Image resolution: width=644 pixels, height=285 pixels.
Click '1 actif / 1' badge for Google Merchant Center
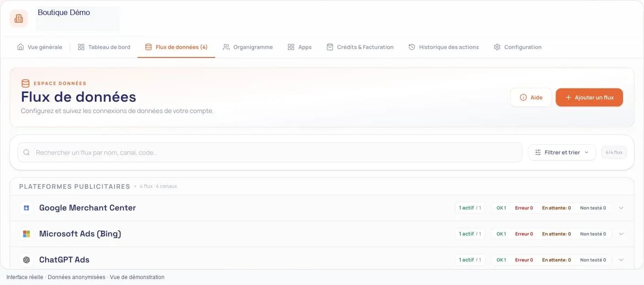470,208
